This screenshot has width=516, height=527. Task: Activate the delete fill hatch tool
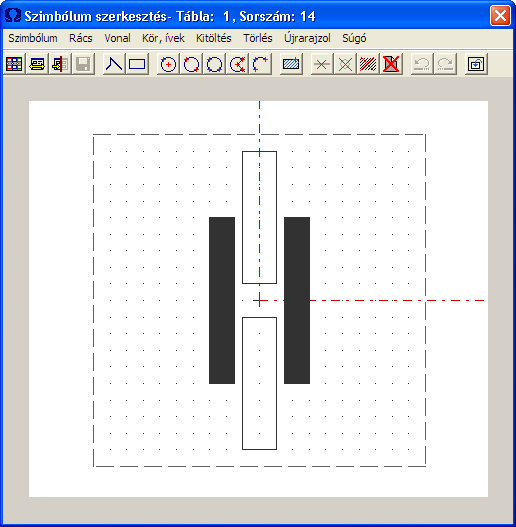coord(368,64)
